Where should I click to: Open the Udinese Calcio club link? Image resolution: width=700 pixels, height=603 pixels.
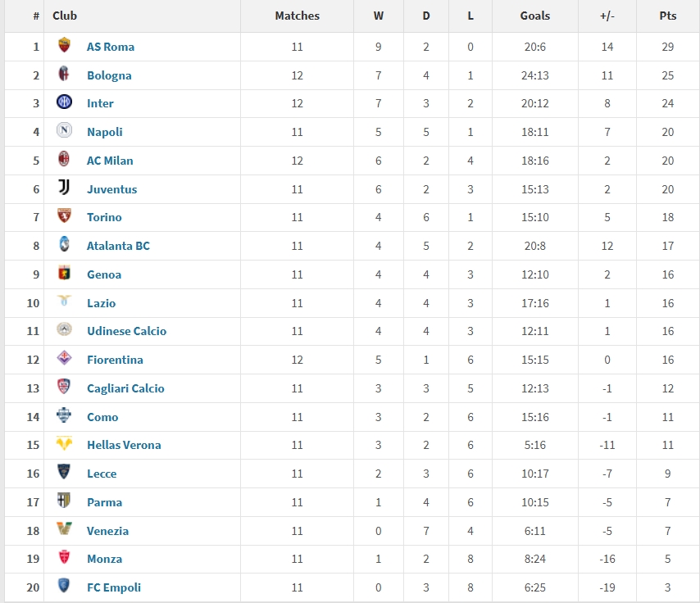126,331
